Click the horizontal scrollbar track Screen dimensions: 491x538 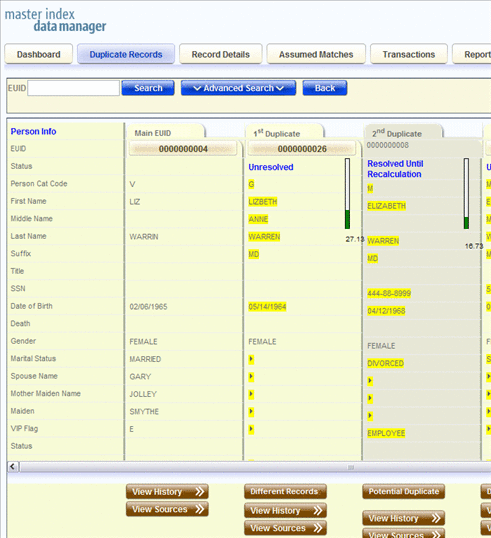coord(255,467)
